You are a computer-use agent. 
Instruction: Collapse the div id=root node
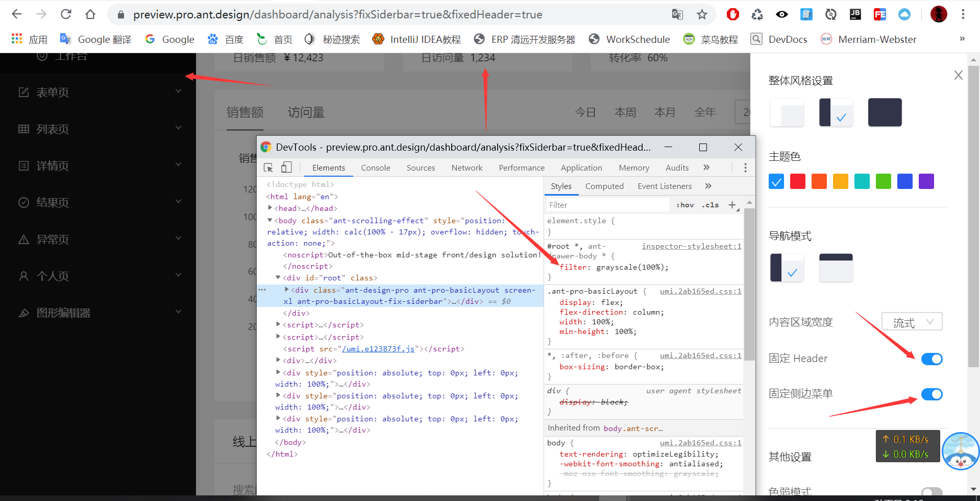[278, 277]
